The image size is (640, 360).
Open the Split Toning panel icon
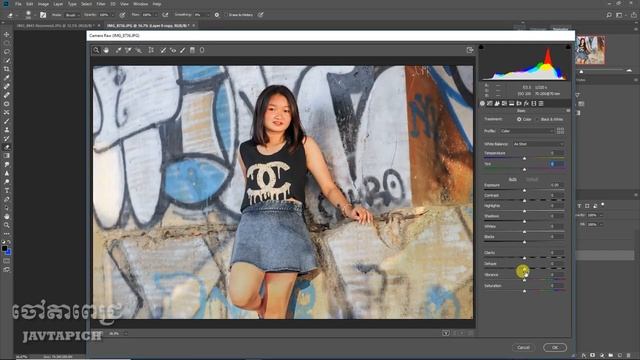pos(512,104)
